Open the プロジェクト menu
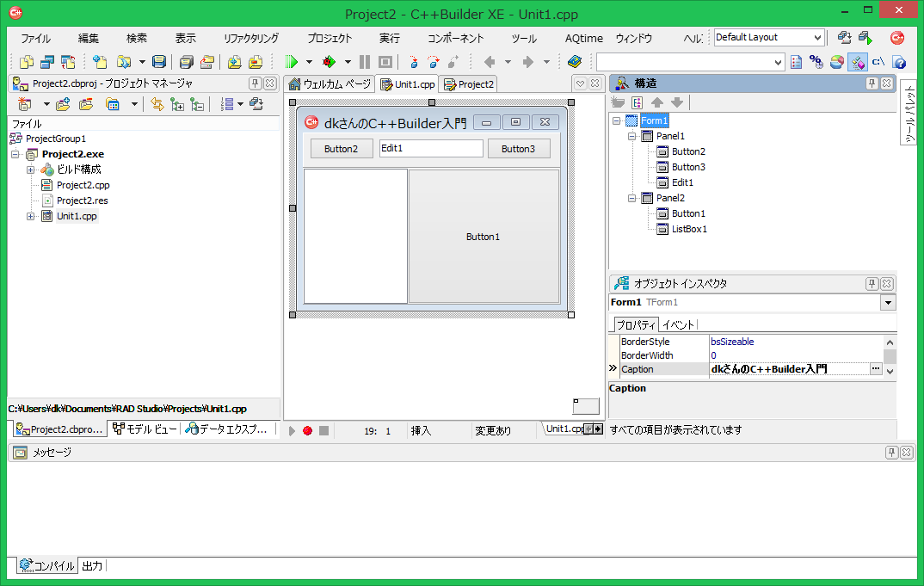The image size is (924, 586). pos(330,39)
